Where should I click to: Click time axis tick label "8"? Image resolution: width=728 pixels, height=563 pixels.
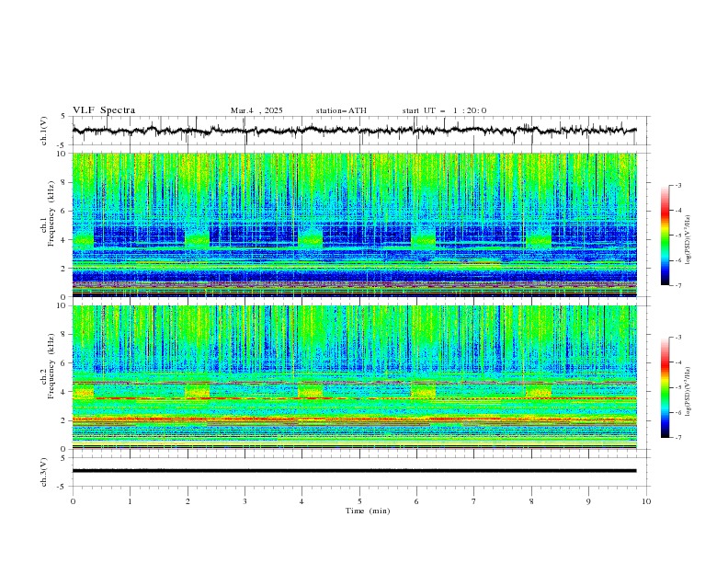tap(531, 501)
